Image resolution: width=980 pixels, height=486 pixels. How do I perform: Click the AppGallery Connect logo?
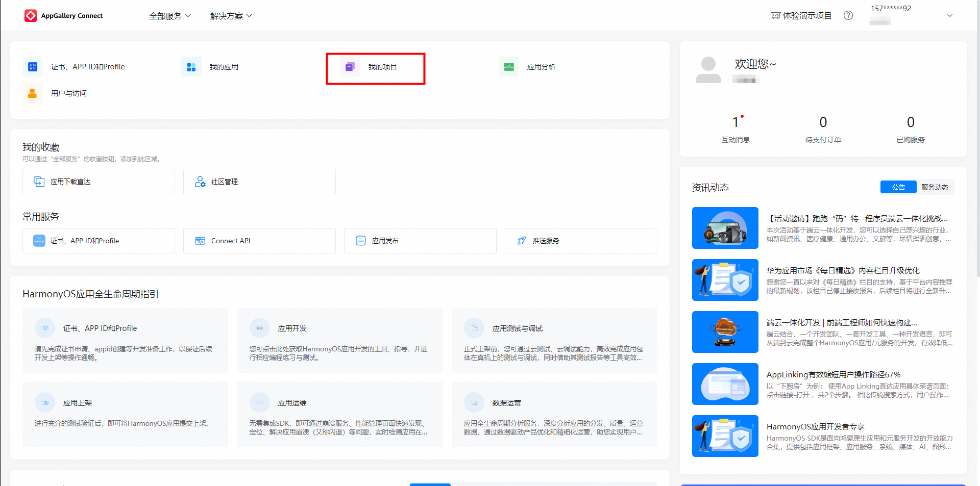31,16
